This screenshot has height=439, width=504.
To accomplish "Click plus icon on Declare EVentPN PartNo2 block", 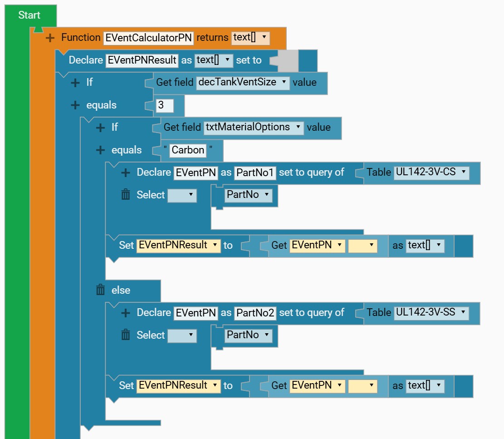I will click(x=125, y=313).
